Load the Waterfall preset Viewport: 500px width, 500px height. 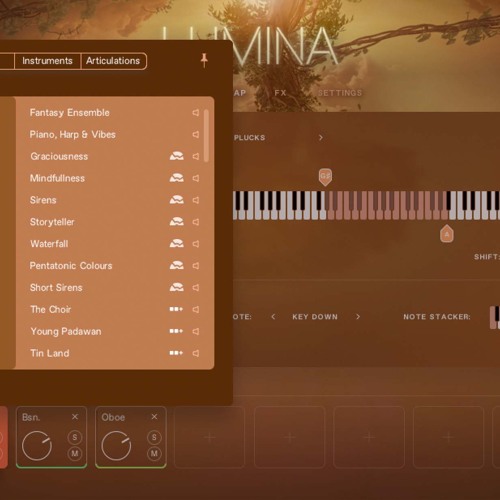[x=49, y=244]
